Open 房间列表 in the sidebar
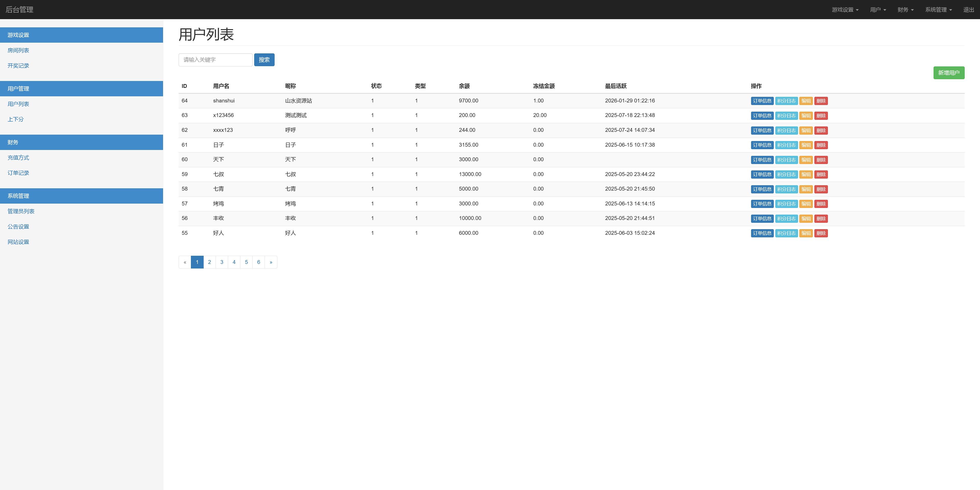The image size is (980, 490). tap(18, 50)
